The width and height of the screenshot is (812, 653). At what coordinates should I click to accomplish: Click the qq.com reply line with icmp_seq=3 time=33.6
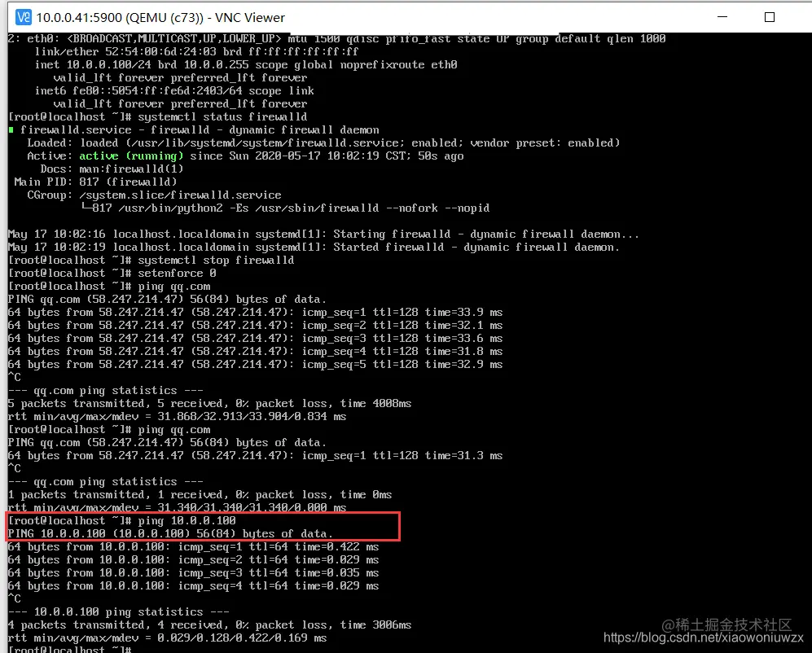(255, 338)
